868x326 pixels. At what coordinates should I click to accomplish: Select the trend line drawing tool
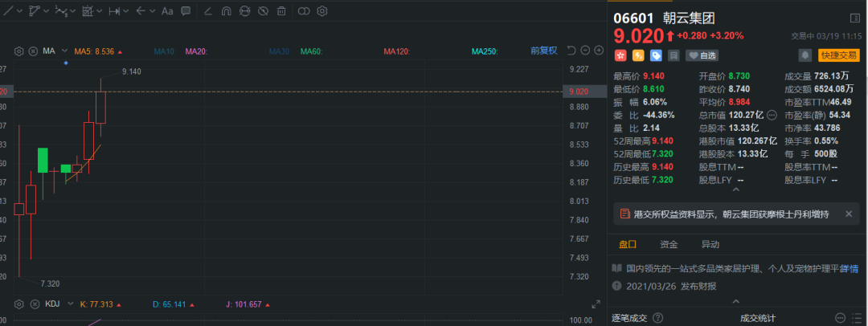(8, 10)
